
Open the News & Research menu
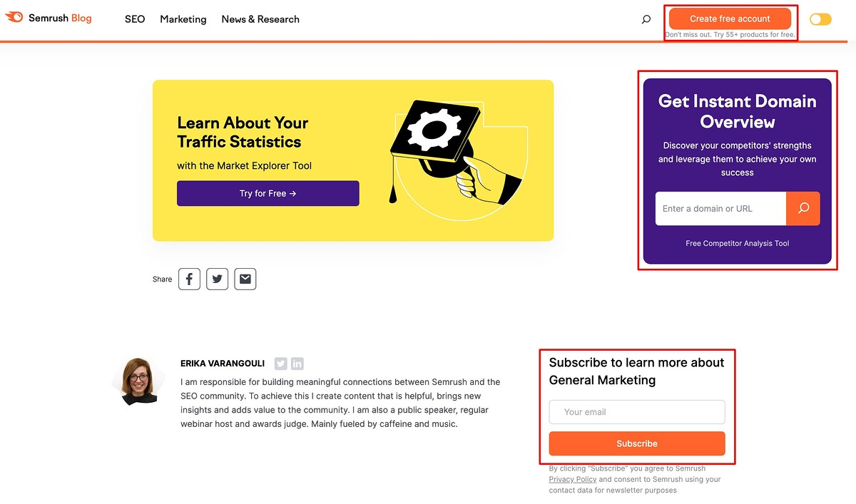click(260, 19)
